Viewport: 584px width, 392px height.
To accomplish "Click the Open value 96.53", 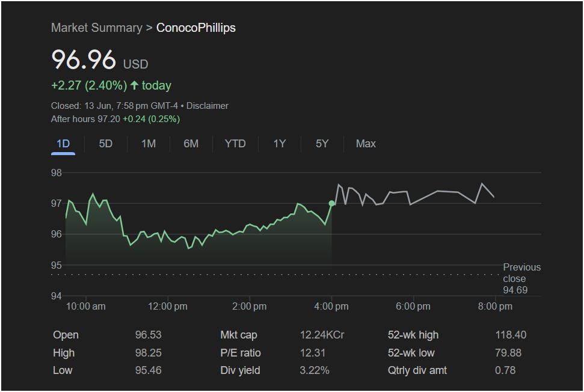I will click(148, 335).
